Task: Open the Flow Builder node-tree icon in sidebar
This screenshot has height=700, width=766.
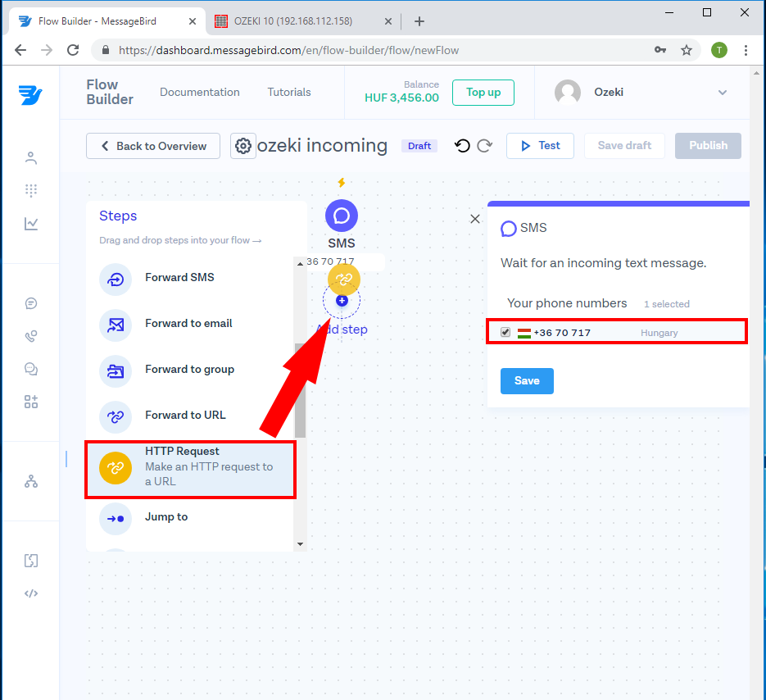Action: point(31,481)
